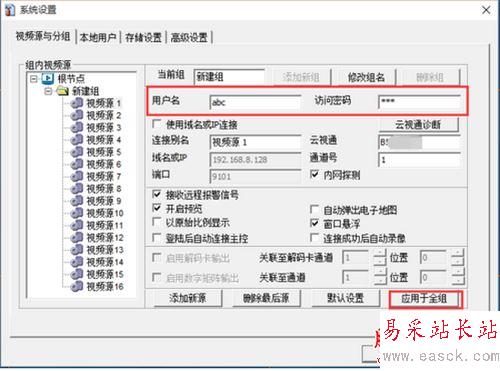Click the camera icon beside 视频源 8
This screenshot has height=371, width=500.
point(77,189)
